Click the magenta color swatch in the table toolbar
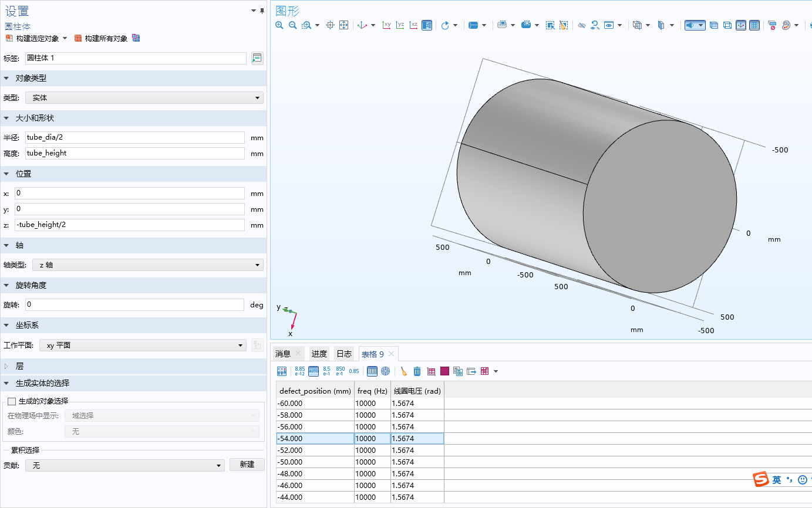 coord(443,371)
